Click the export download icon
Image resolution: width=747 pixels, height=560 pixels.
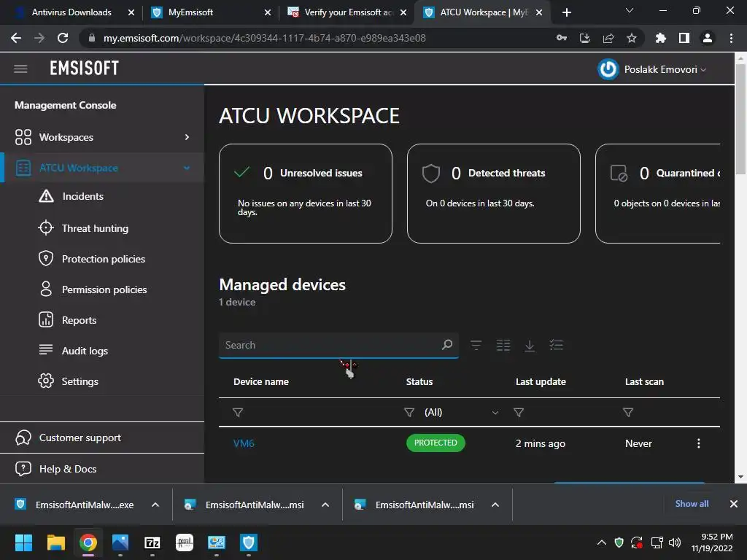(x=530, y=345)
